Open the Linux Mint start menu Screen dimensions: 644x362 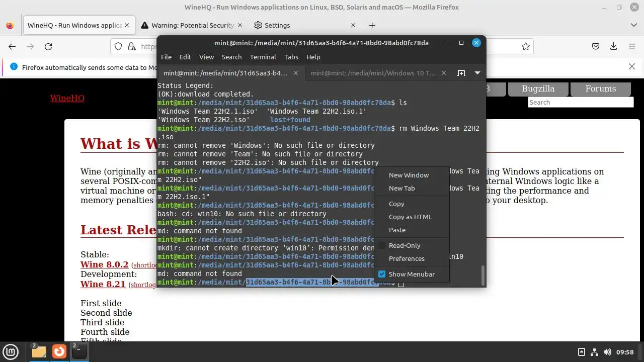11,351
